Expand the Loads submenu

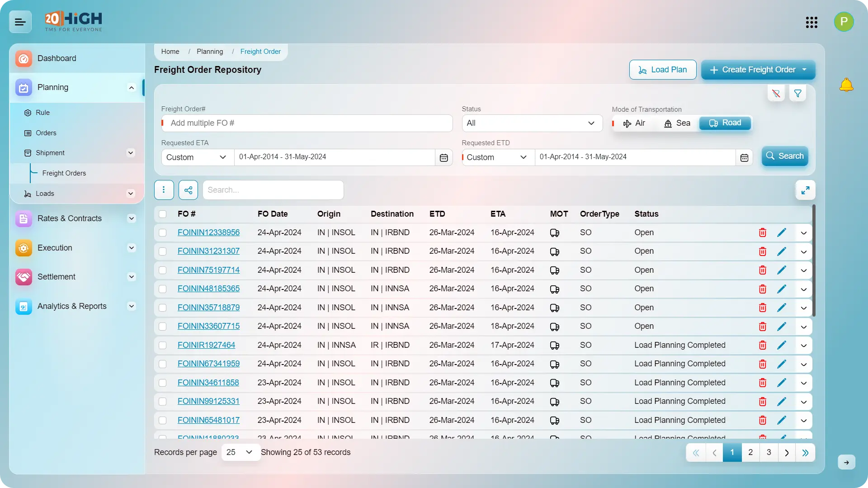click(131, 194)
